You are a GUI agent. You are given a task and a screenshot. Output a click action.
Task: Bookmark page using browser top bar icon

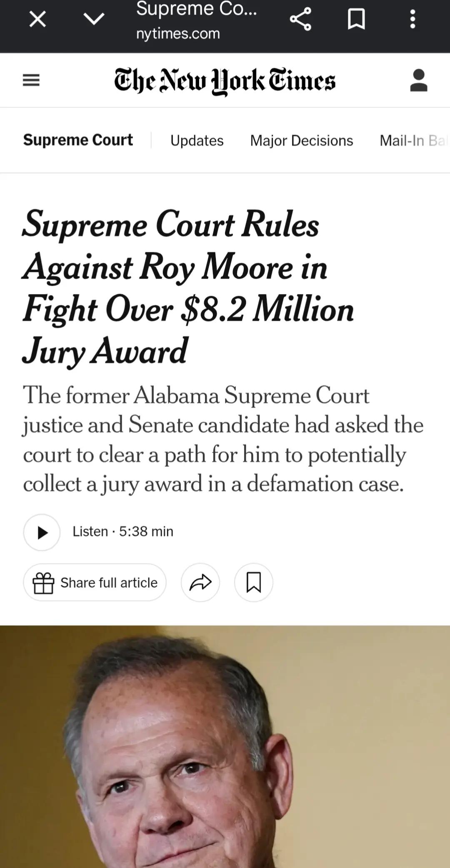pos(356,19)
